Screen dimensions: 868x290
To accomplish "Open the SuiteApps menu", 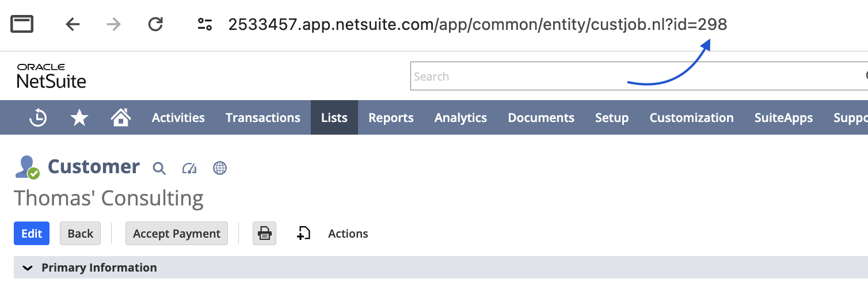I will pyautogui.click(x=784, y=117).
